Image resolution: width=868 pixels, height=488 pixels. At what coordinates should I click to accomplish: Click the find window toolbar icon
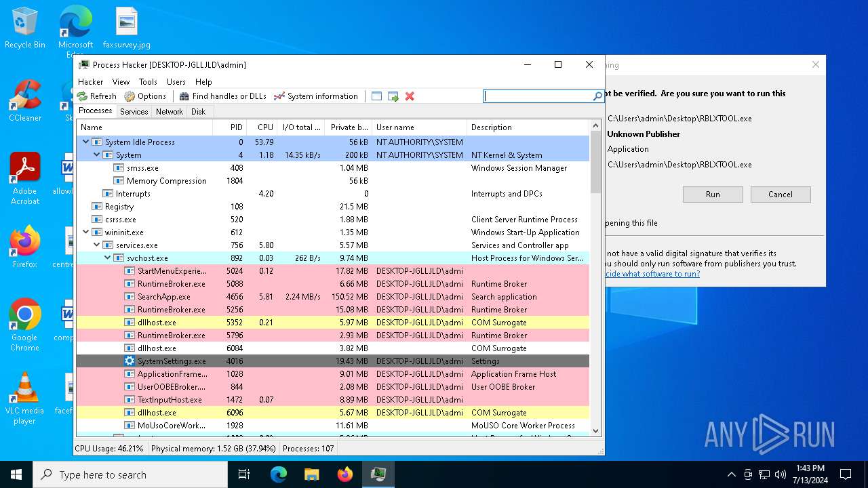[x=377, y=96]
